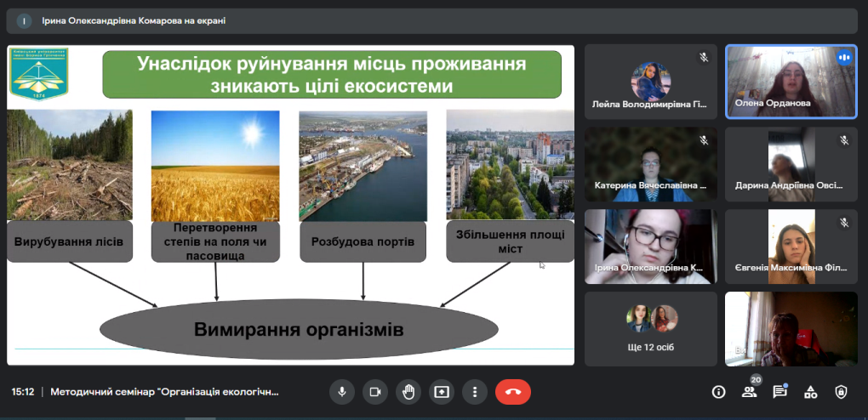This screenshot has height=420, width=868.
Task: Open the meeting details info icon
Action: click(x=718, y=392)
